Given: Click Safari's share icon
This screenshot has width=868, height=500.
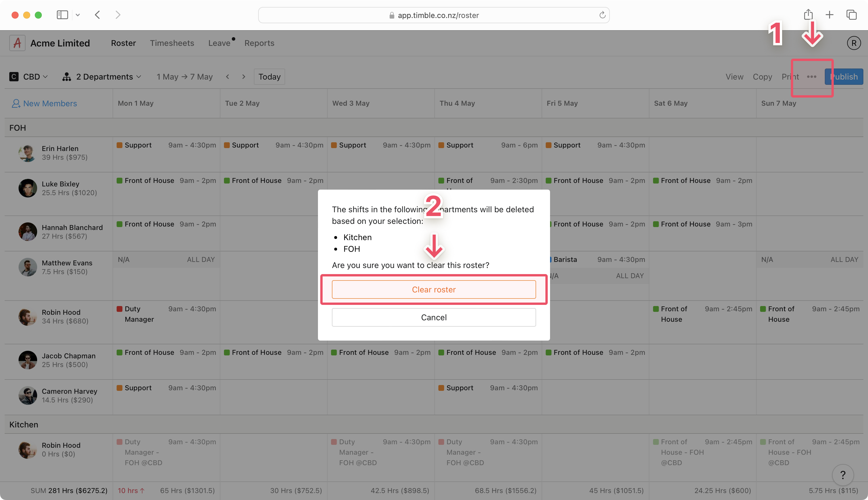Looking at the screenshot, I should [x=808, y=15].
